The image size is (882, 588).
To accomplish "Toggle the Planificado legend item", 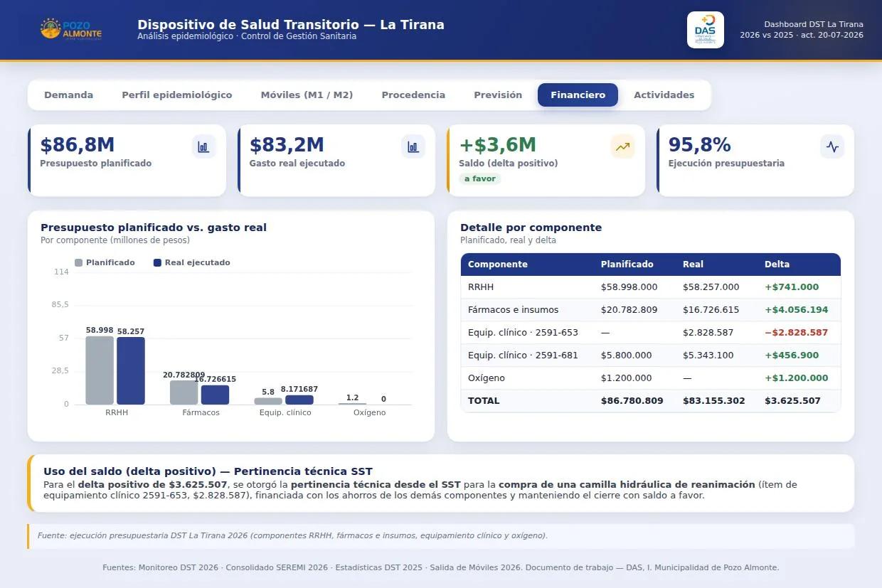I will [x=105, y=262].
